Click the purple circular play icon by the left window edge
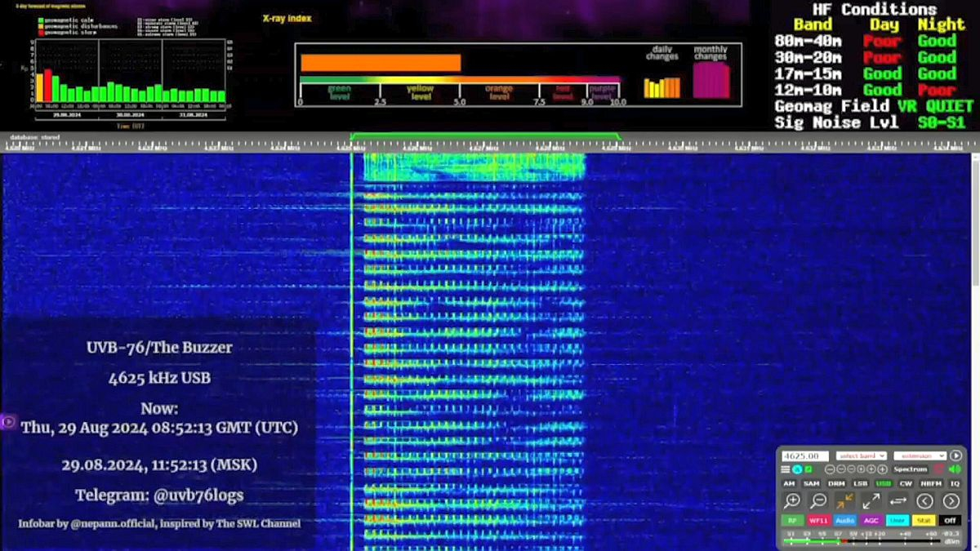Viewport: 980px width, 551px height. coord(8,422)
